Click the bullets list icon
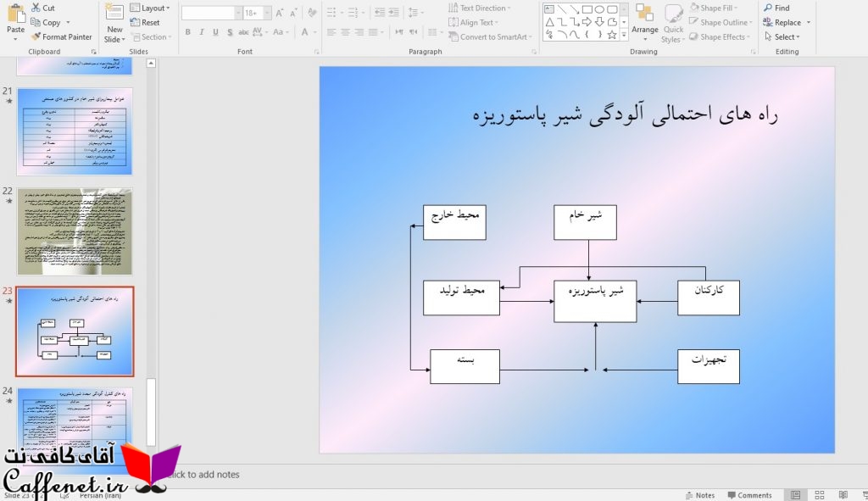Viewport: 868px width, 501px height. click(331, 12)
